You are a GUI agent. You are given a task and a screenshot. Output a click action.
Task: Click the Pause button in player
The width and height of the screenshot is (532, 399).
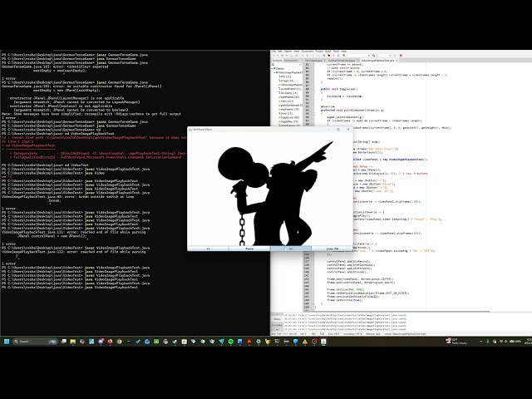[x=249, y=249]
